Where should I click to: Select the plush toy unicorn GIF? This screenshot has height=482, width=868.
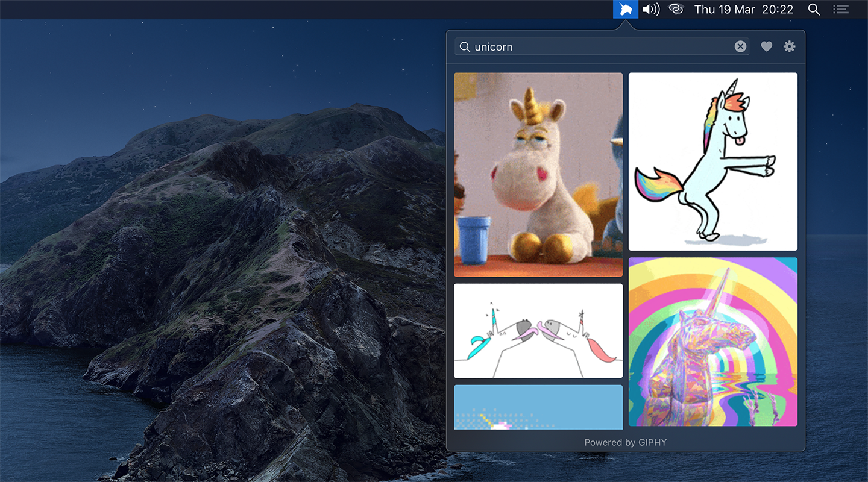point(538,175)
